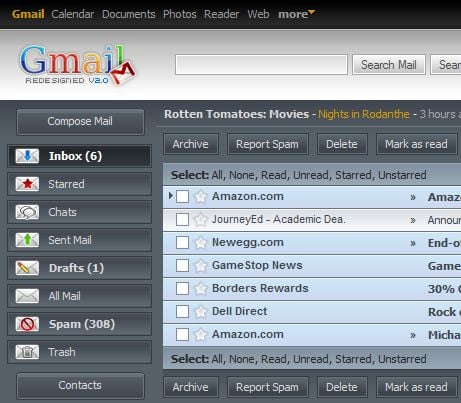Star the JourneyEd email
The width and height of the screenshot is (461, 403).
(x=201, y=220)
